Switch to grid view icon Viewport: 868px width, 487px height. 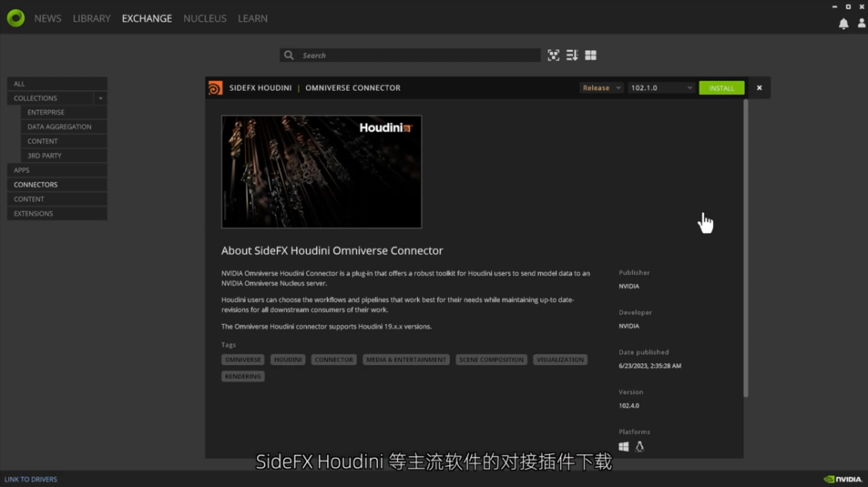pyautogui.click(x=591, y=55)
